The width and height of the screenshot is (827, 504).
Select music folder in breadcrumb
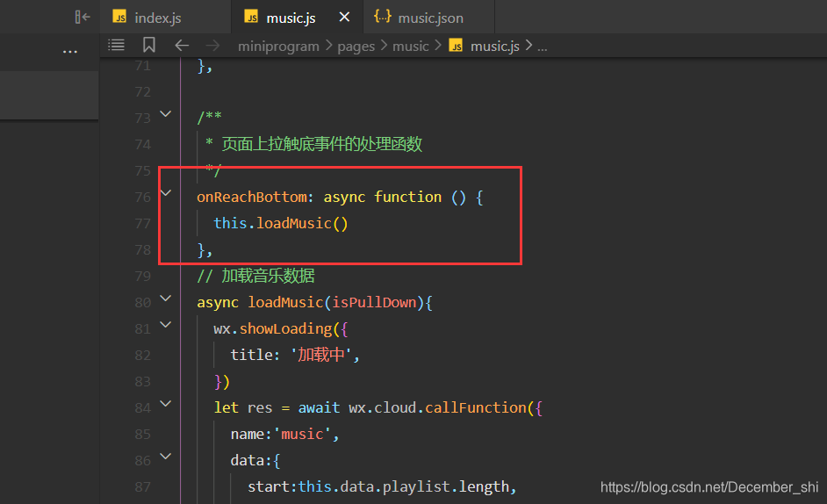[x=410, y=47]
